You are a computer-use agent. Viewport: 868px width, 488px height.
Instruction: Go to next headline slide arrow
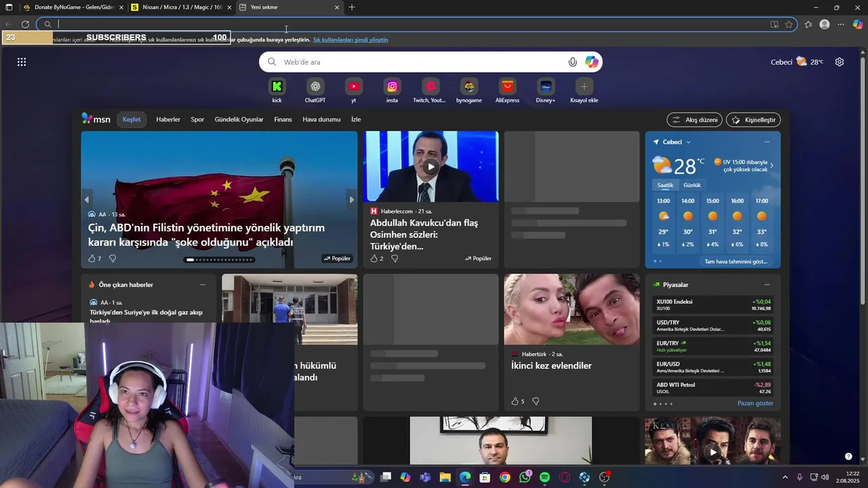tap(351, 200)
